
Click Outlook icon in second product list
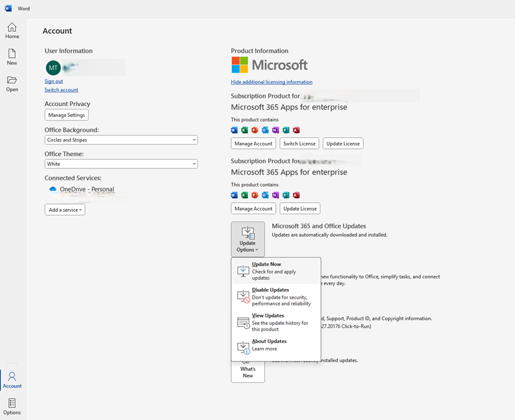(x=265, y=195)
